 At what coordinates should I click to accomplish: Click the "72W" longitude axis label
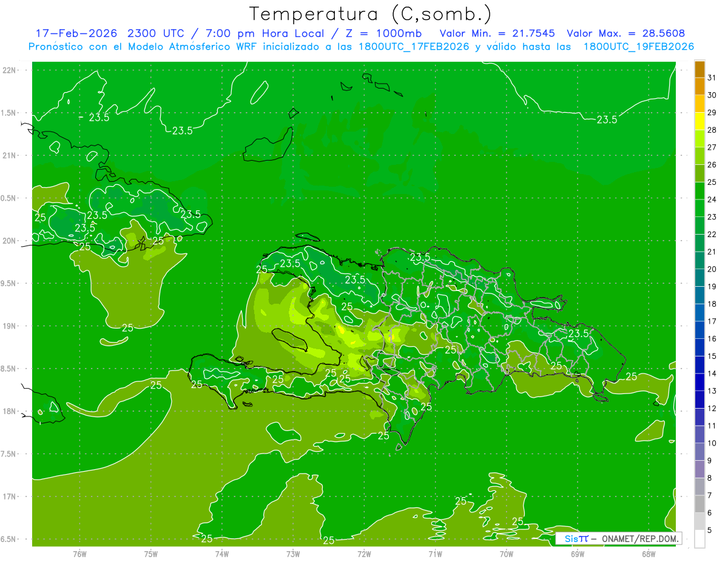(x=364, y=554)
